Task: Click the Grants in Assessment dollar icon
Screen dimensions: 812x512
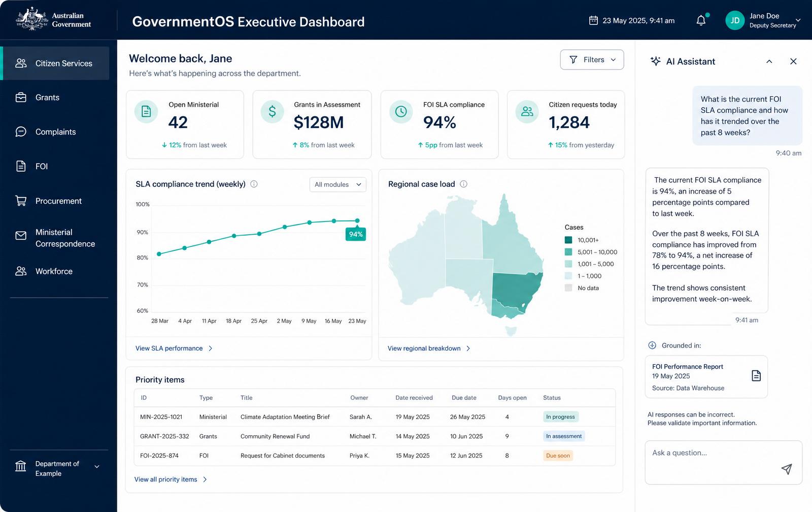Action: tap(273, 111)
